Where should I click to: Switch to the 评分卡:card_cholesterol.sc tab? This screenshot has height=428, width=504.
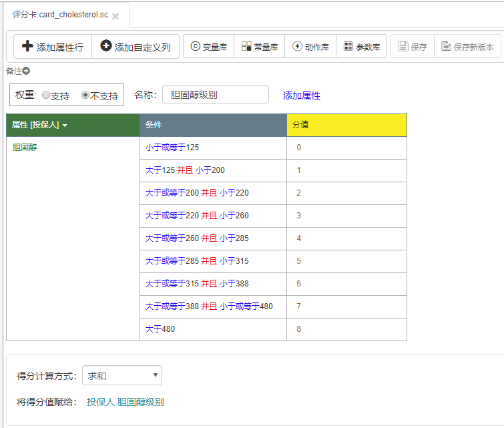pyautogui.click(x=60, y=15)
